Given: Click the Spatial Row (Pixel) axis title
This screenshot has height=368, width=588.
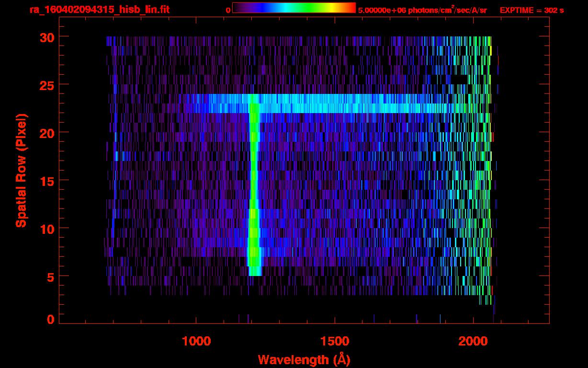Looking at the screenshot, I should [x=21, y=170].
